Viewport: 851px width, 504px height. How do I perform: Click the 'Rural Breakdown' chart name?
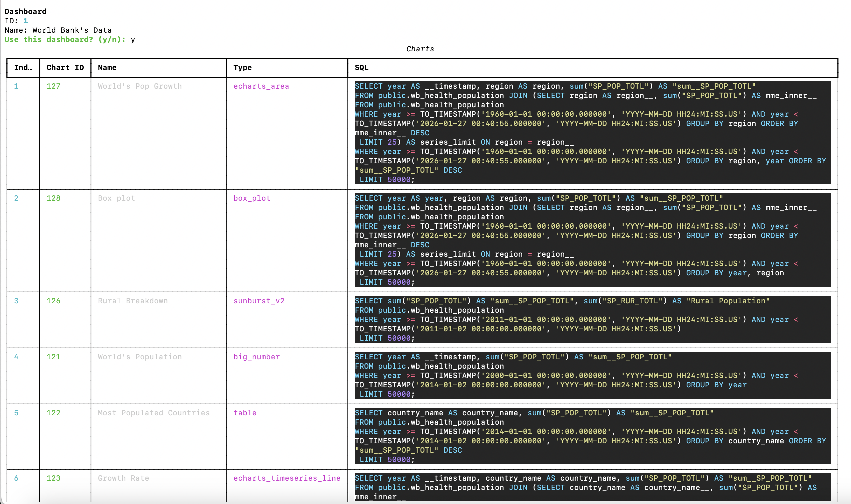click(x=133, y=301)
